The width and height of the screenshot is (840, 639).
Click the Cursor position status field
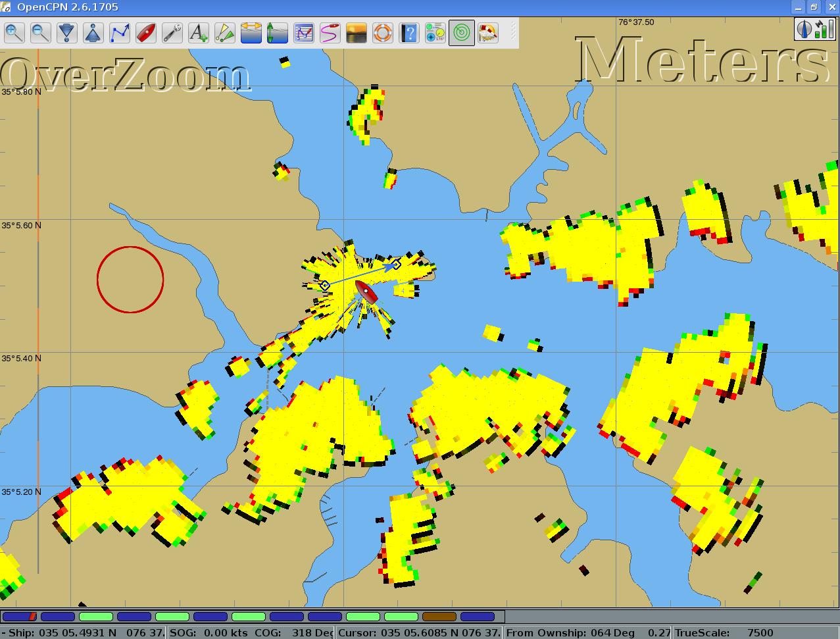click(420, 633)
